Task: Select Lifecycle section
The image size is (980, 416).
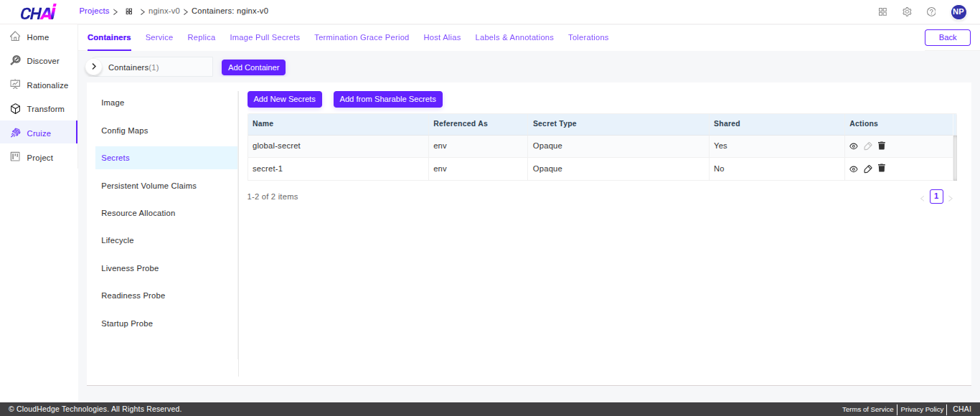Action: coord(166,240)
